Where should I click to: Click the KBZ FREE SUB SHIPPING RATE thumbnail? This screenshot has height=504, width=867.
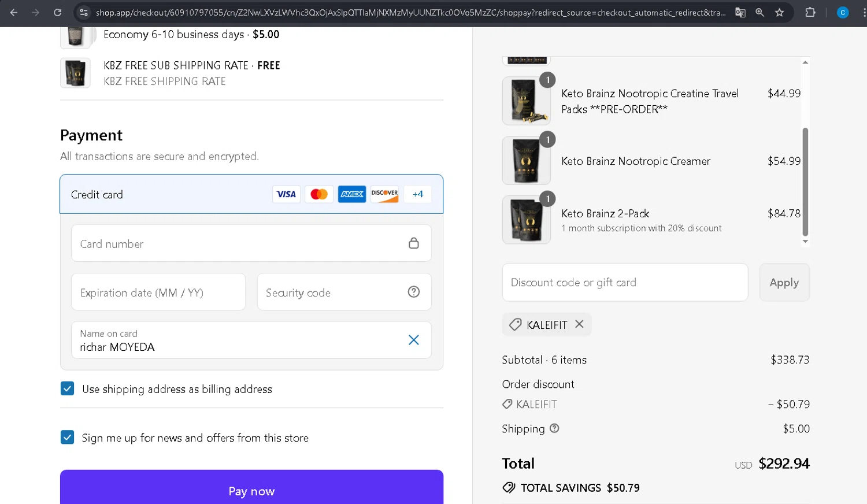pyautogui.click(x=75, y=73)
